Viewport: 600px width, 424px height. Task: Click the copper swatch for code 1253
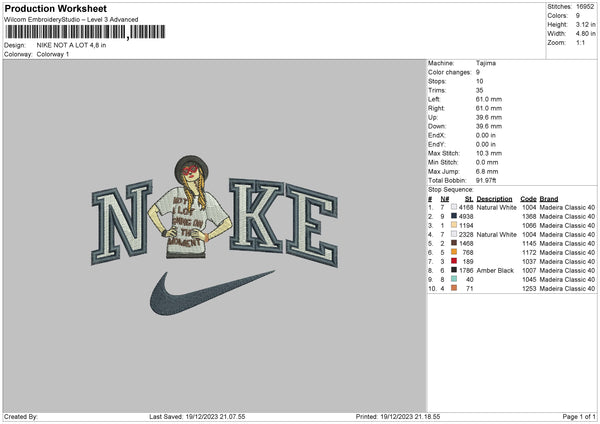(x=454, y=288)
